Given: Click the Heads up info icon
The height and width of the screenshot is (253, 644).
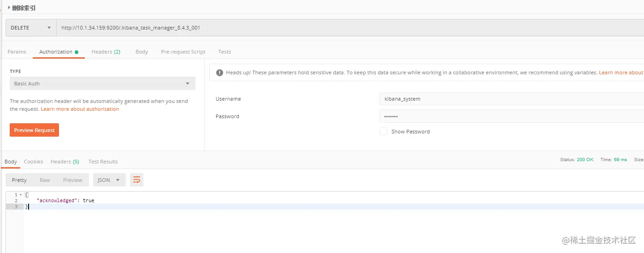Looking at the screenshot, I should (219, 72).
